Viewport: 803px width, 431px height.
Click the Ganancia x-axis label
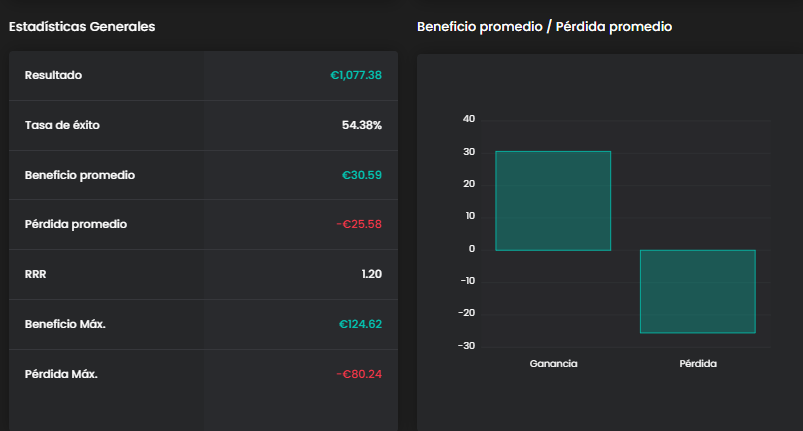pyautogui.click(x=553, y=364)
